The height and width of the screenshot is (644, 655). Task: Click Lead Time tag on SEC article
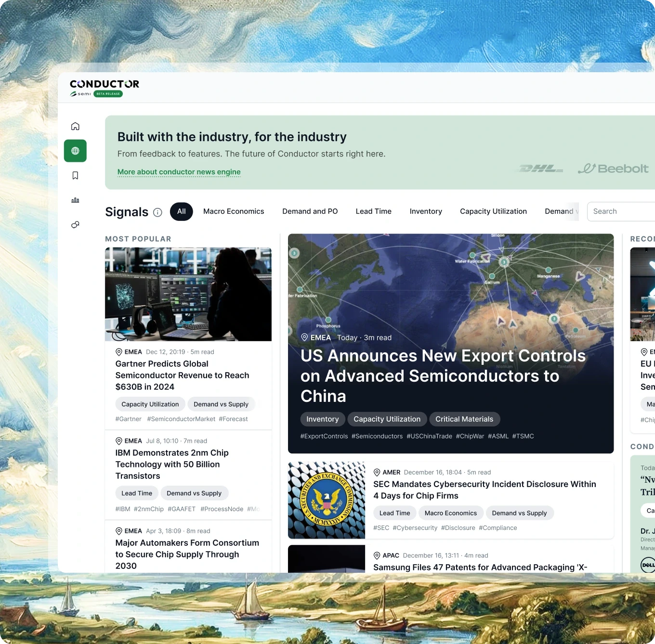pos(395,513)
